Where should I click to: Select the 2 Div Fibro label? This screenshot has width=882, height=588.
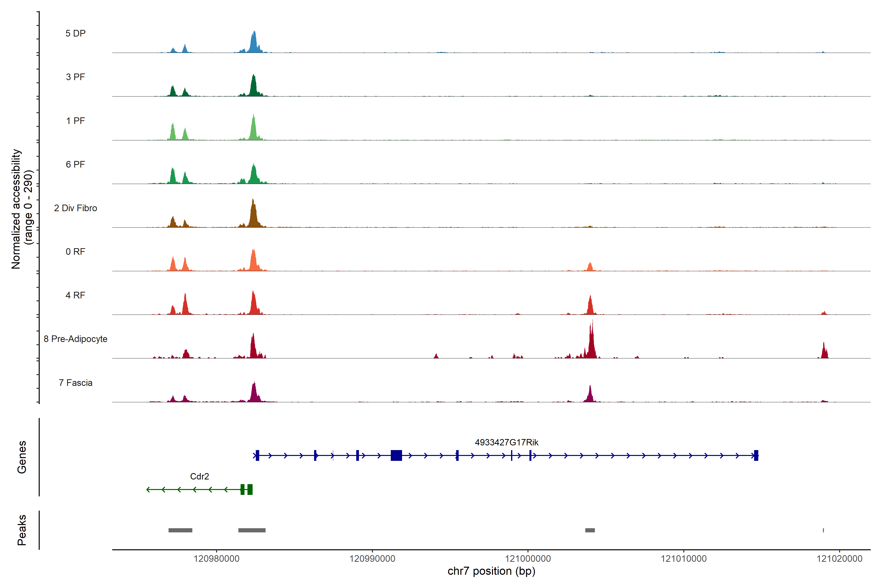tap(75, 208)
